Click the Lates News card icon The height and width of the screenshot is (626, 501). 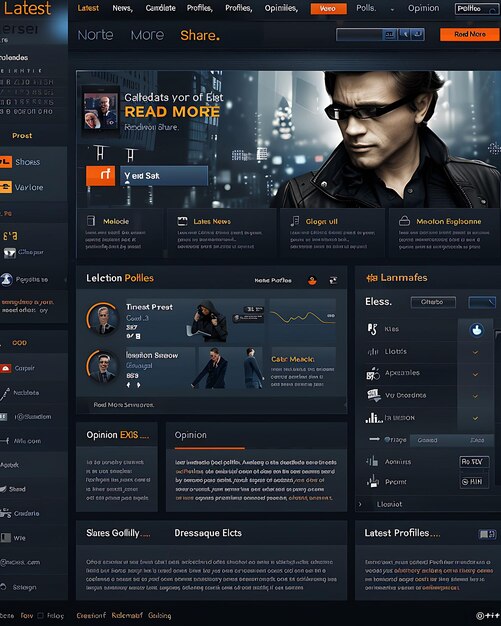point(182,221)
